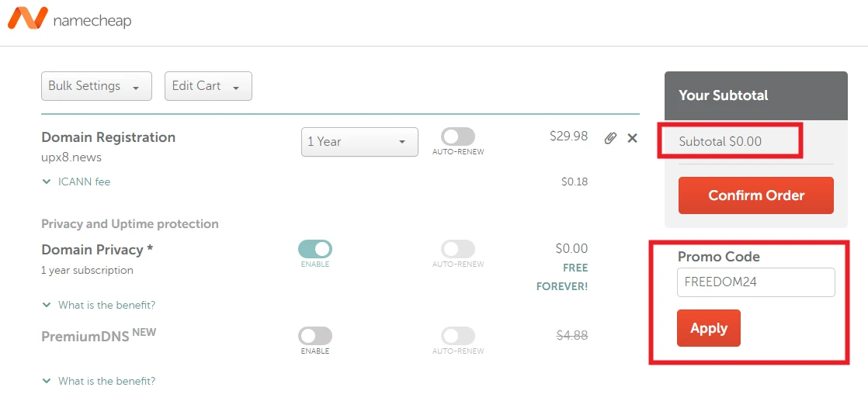Toggle auto-renew for Domain Privacy
This screenshot has width=868, height=408.
(458, 249)
